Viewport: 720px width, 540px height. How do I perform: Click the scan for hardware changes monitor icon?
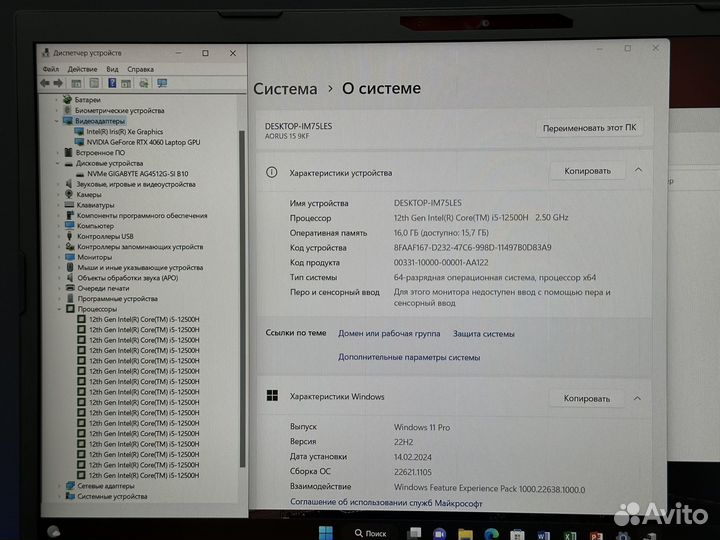pyautogui.click(x=162, y=83)
